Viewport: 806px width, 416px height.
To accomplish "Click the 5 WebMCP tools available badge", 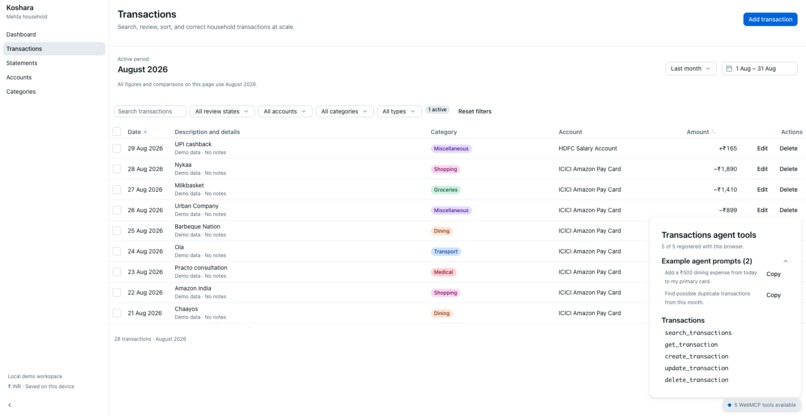I will [x=761, y=405].
